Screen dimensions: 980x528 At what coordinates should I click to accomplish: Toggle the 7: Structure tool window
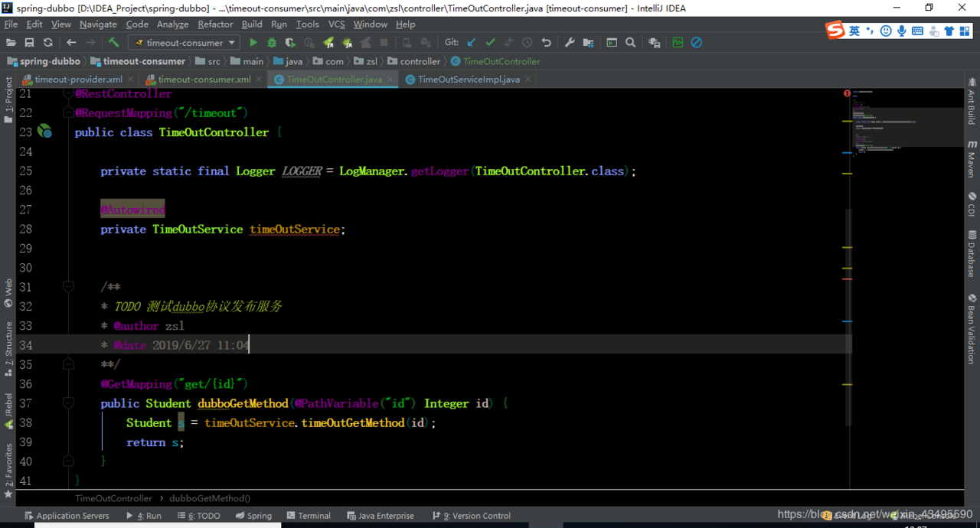click(x=8, y=349)
